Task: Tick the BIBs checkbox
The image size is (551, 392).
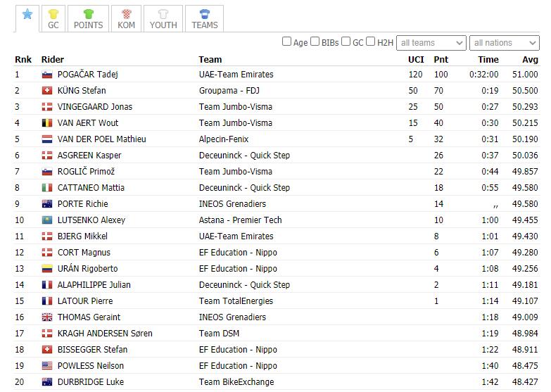Action: [315, 42]
